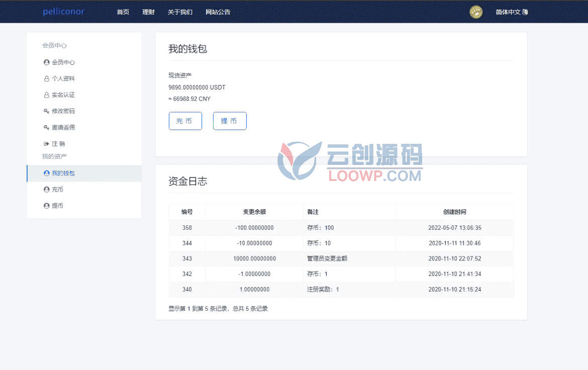This screenshot has width=588, height=370.
Task: Open sidebar 充币 page
Action: (x=57, y=190)
